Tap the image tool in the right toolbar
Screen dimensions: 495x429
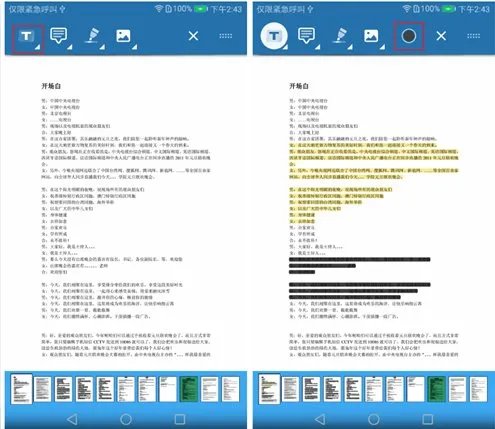pos(371,36)
